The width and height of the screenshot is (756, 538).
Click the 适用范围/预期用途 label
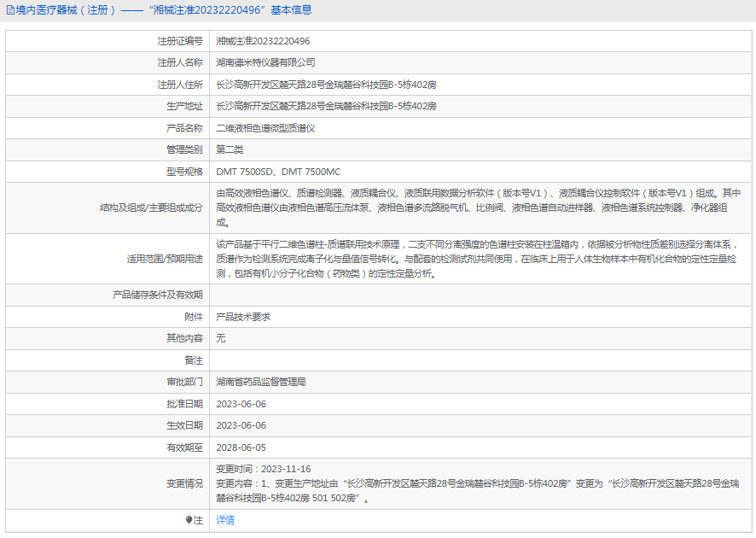pos(165,259)
